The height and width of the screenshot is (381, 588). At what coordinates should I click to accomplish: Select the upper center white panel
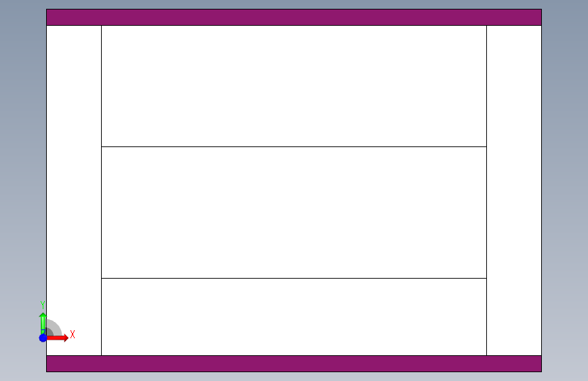(x=294, y=86)
